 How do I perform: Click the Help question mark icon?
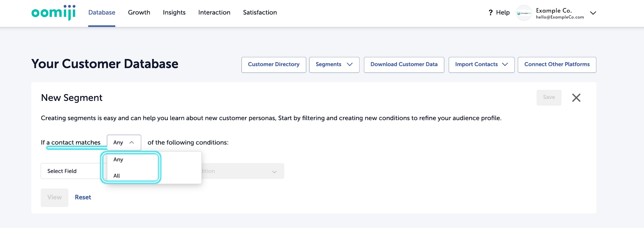point(491,13)
